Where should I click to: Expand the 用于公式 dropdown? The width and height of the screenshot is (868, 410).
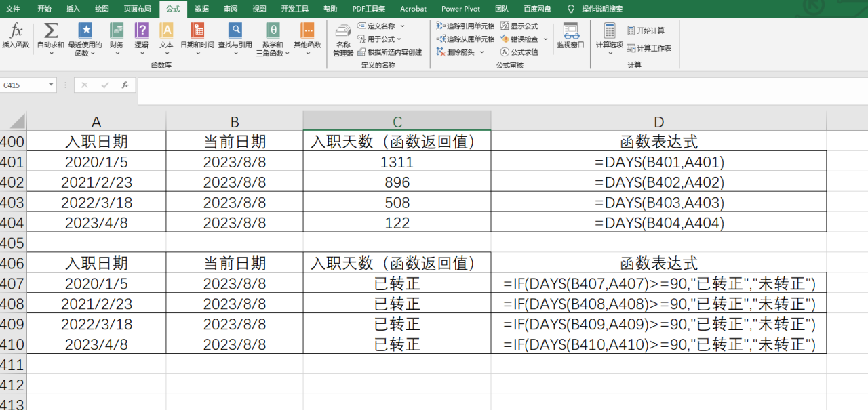point(399,39)
